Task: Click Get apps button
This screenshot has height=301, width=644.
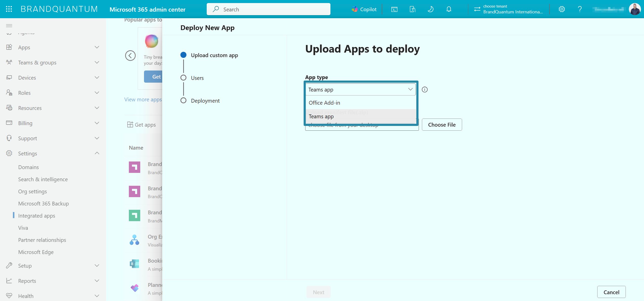Action: [x=141, y=125]
